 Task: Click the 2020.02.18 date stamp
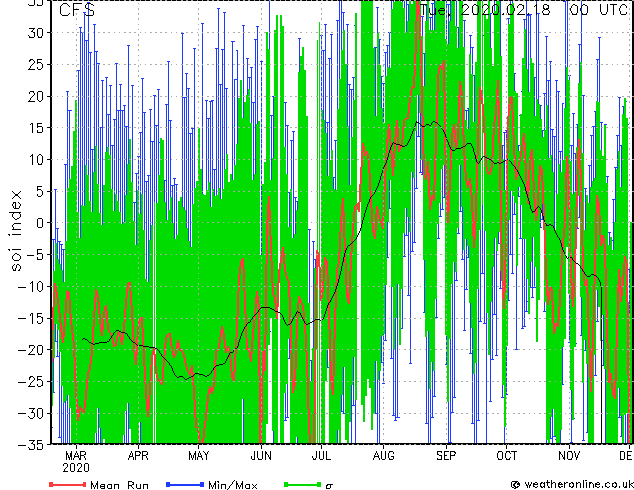click(505, 10)
